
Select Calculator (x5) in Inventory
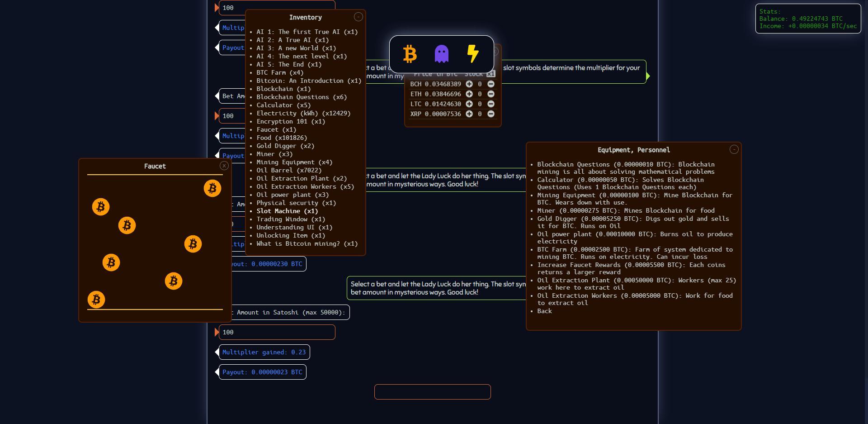(x=283, y=105)
